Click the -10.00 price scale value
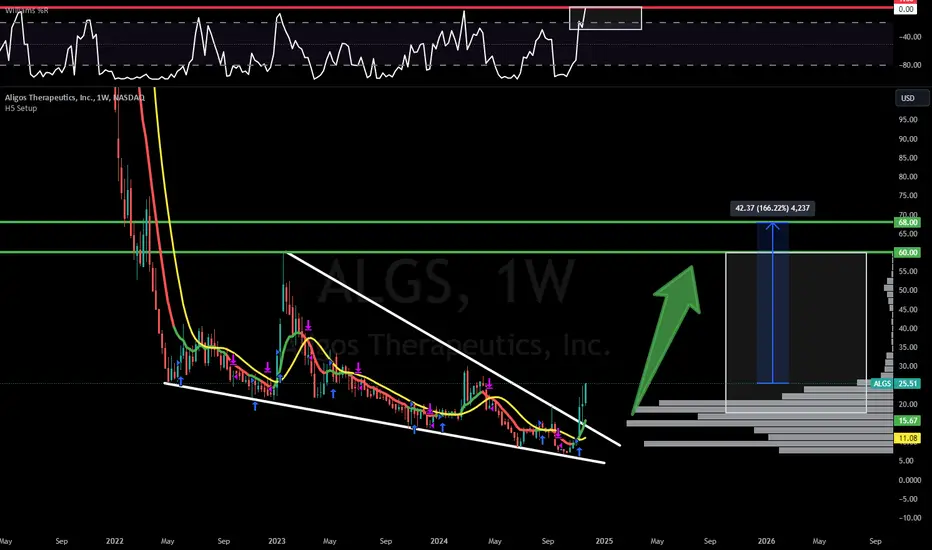 [x=909, y=518]
